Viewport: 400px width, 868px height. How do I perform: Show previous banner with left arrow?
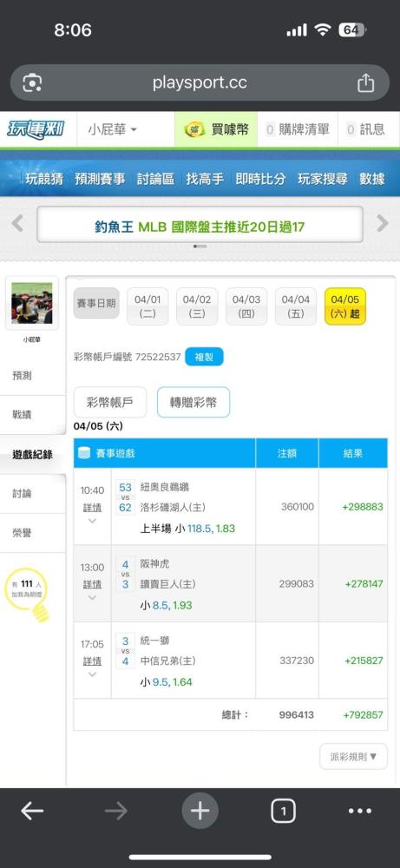point(17,224)
